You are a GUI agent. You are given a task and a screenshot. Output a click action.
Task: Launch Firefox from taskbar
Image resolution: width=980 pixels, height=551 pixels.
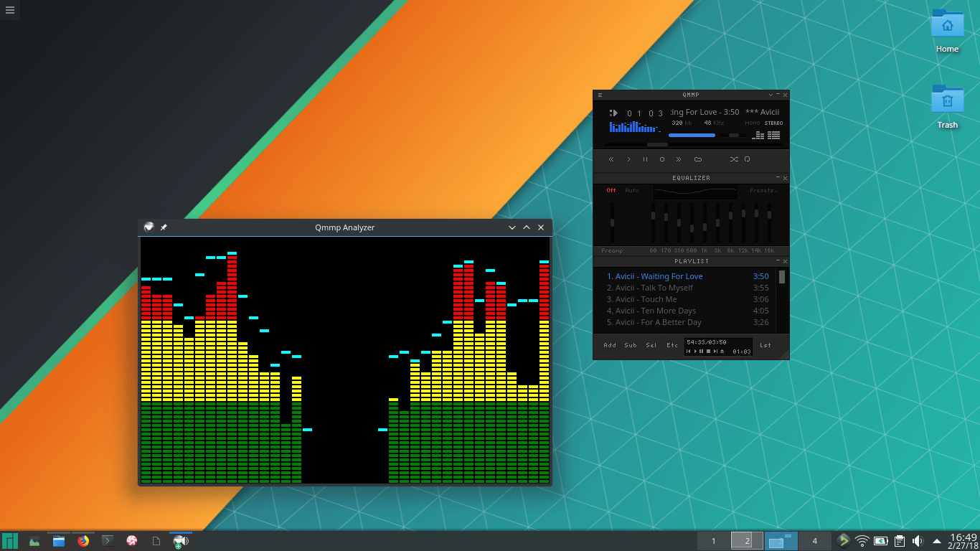83,541
